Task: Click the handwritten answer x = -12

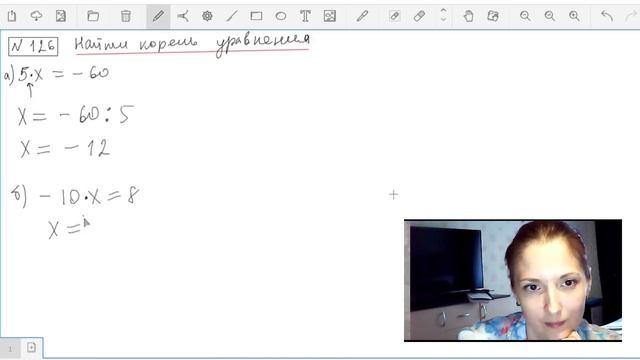Action: pyautogui.click(x=64, y=148)
